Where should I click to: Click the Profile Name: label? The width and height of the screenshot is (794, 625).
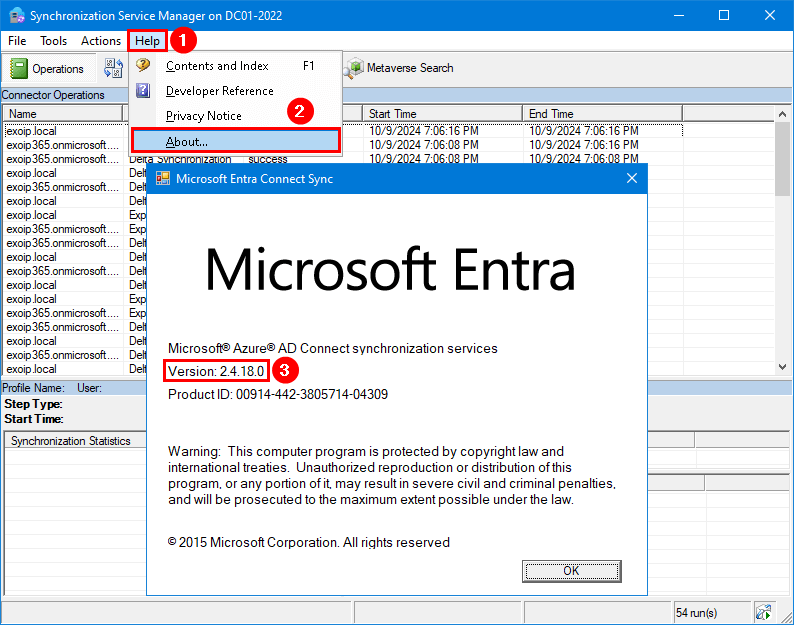click(x=33, y=388)
